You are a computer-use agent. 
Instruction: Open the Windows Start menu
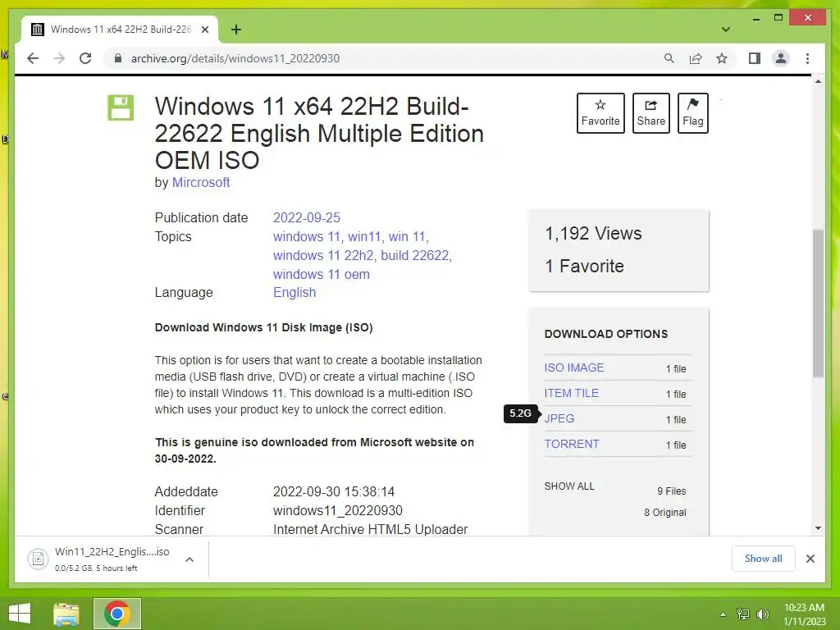coord(20,614)
